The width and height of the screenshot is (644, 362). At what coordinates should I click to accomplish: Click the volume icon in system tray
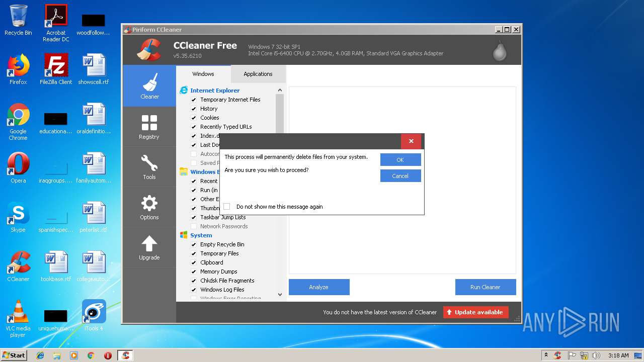tap(596, 355)
